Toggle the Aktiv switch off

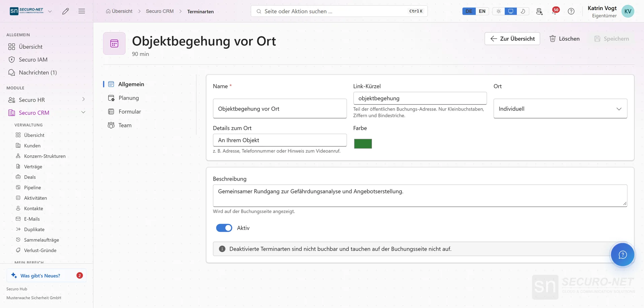coord(224,228)
